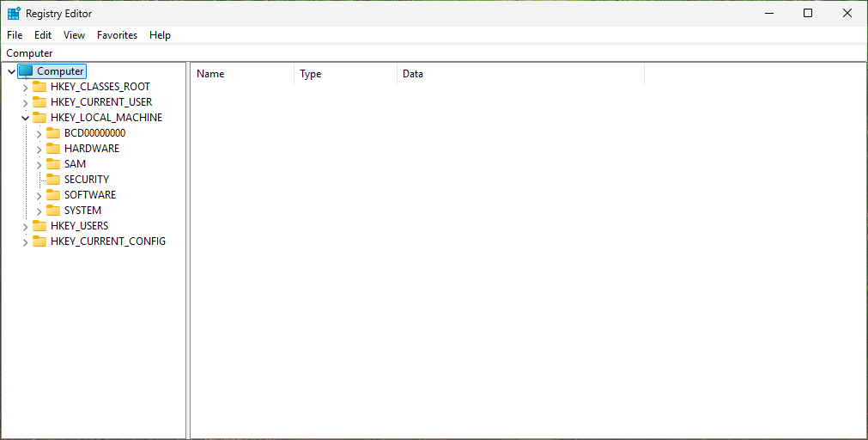Collapse the HKEY_LOCAL_MACHINE branch

click(25, 118)
